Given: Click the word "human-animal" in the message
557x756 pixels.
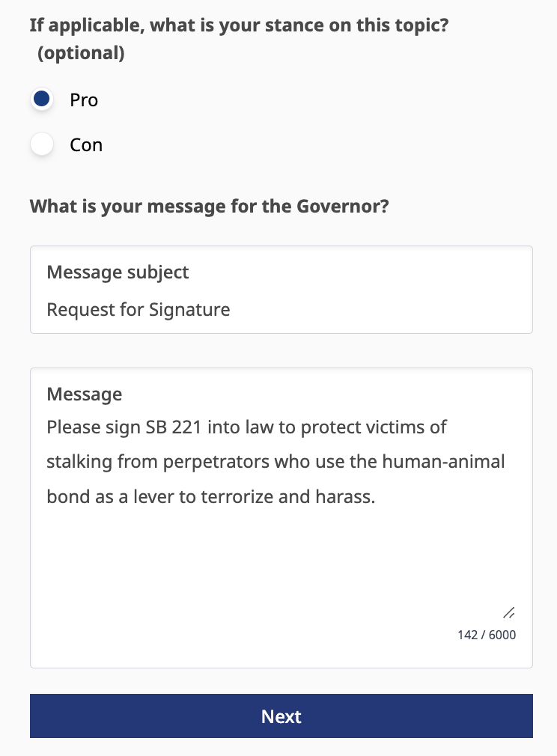Looking at the screenshot, I should coord(443,462).
